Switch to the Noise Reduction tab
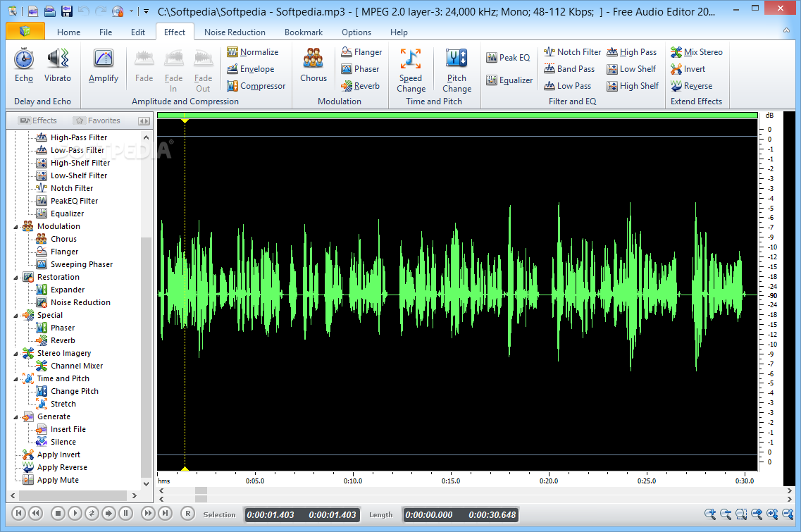Viewport: 801px width, 532px height. pyautogui.click(x=235, y=32)
